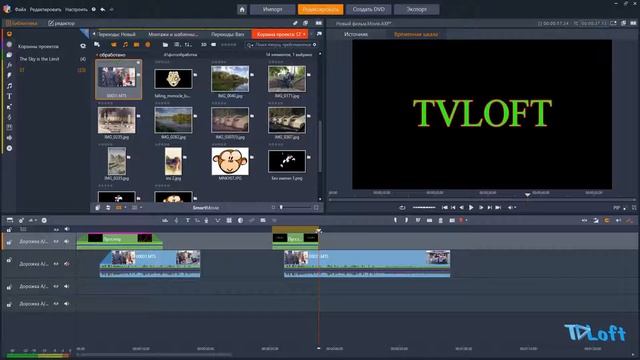
Task: Select the 00031.MTS video thumbnail
Action: 118,80
